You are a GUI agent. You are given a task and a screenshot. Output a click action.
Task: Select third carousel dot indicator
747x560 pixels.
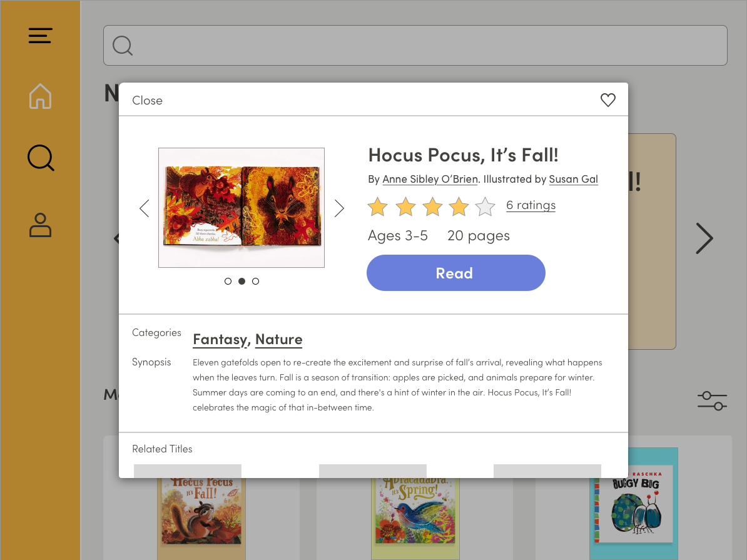point(256,281)
